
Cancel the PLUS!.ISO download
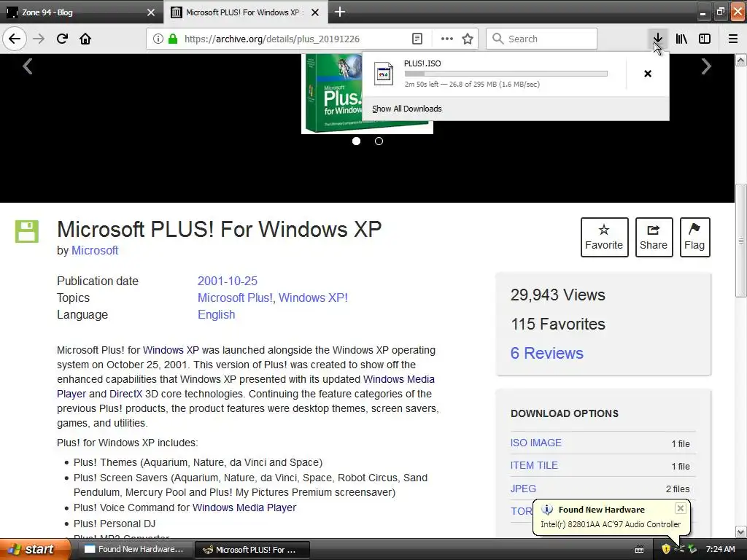648,74
